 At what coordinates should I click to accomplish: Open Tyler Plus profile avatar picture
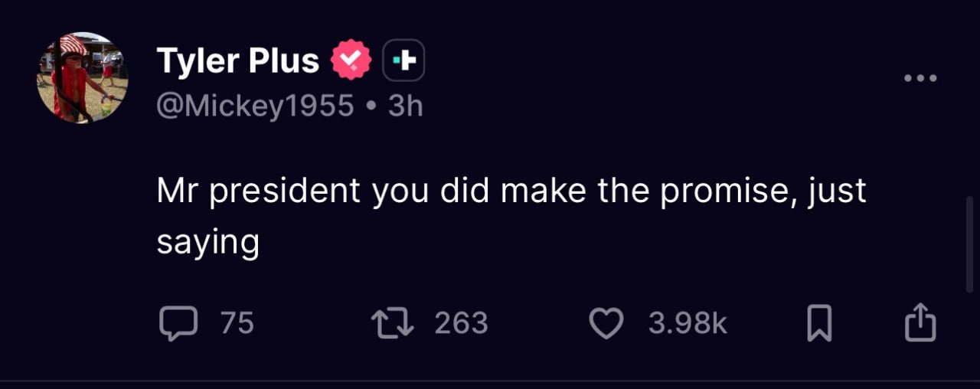[83, 77]
